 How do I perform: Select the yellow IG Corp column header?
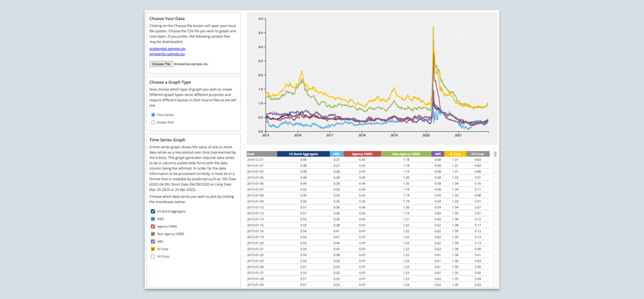pyautogui.click(x=455, y=154)
